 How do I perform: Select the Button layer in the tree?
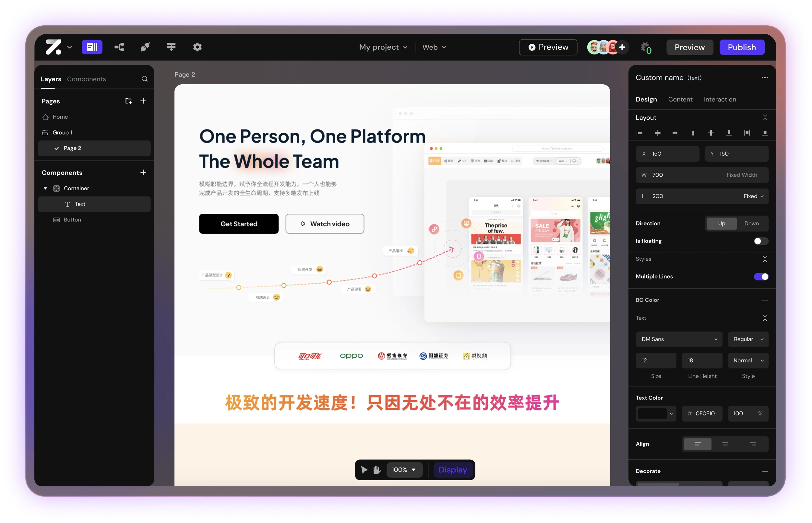[x=72, y=220]
